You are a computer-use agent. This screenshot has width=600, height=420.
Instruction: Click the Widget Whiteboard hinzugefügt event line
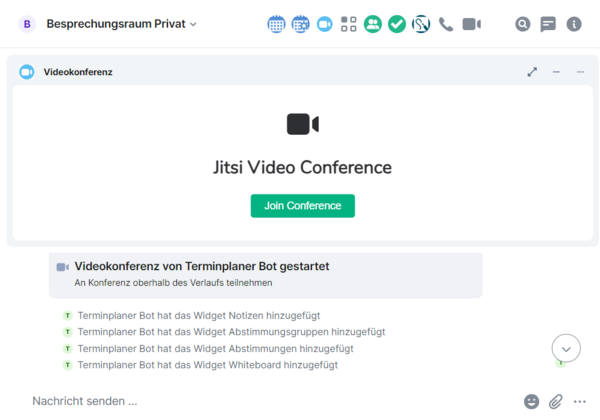[208, 365]
